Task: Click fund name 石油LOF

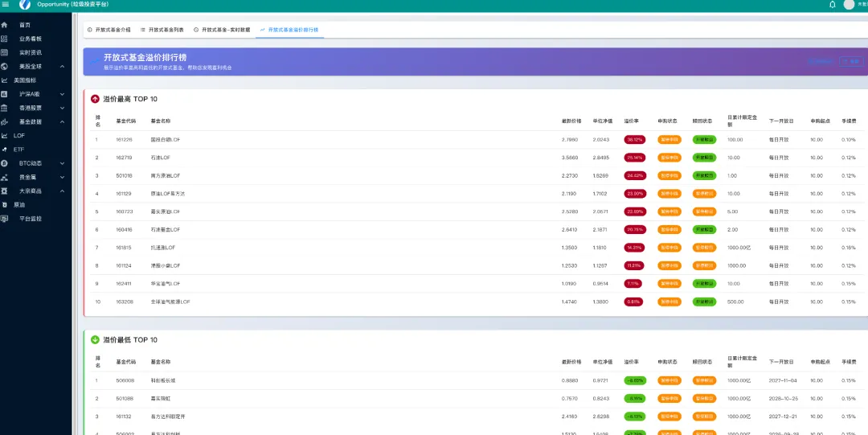Action: click(161, 158)
